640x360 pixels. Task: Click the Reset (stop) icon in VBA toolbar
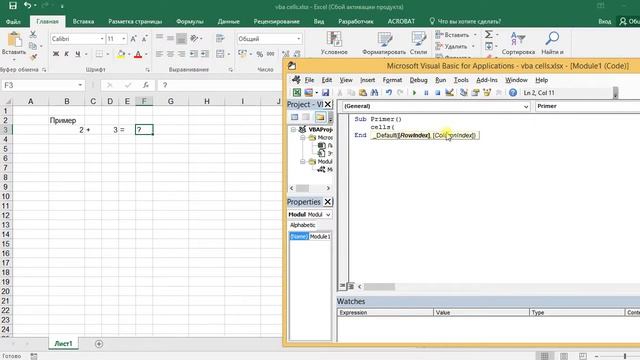(x=437, y=93)
